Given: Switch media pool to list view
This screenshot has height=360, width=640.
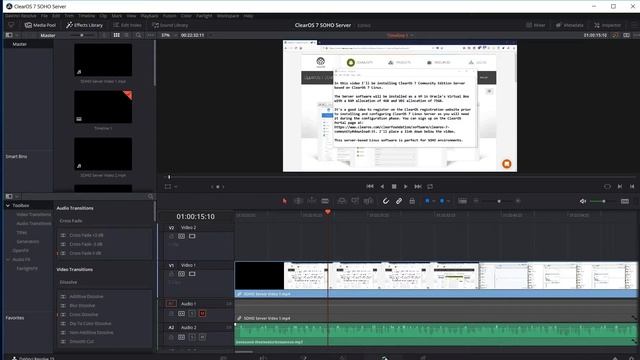Looking at the screenshot, I should coord(127,35).
